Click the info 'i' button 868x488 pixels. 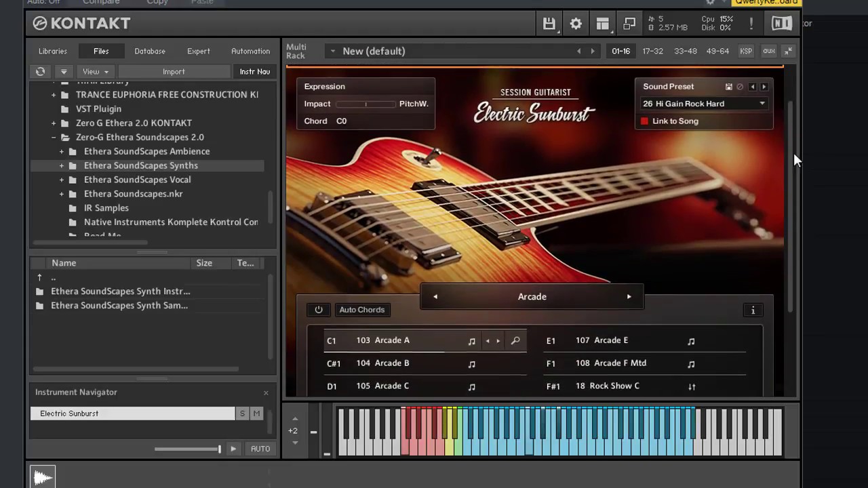pyautogui.click(x=753, y=310)
